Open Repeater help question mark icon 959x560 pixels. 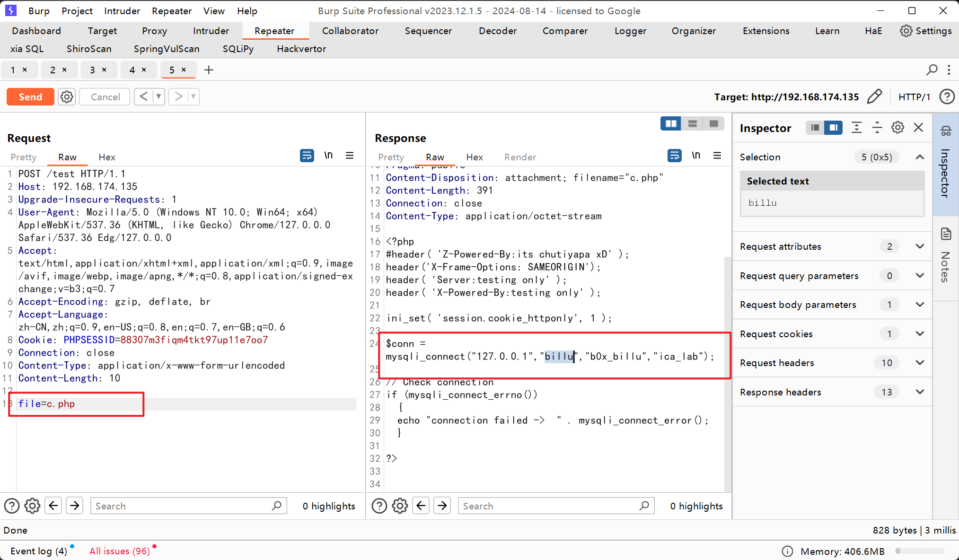[x=947, y=96]
